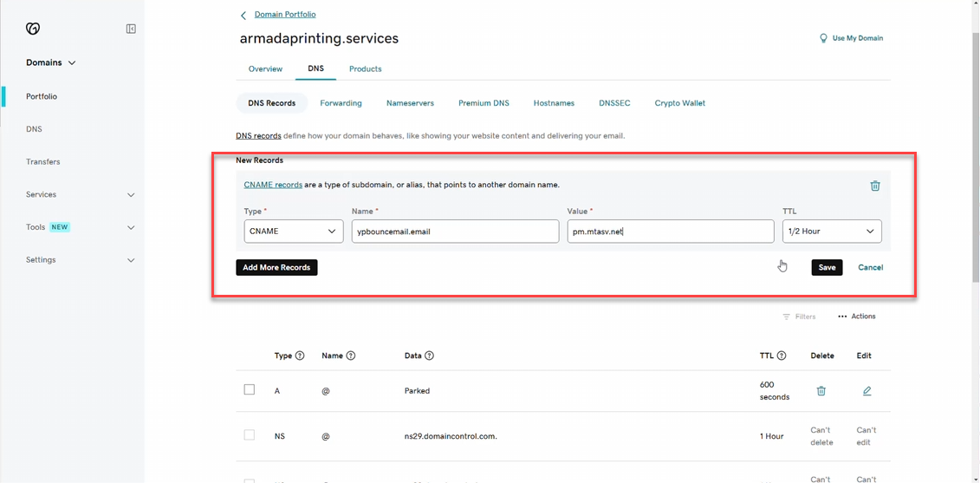The image size is (980, 483).
Task: Open the Premium DNS sub-tab
Action: (x=484, y=103)
